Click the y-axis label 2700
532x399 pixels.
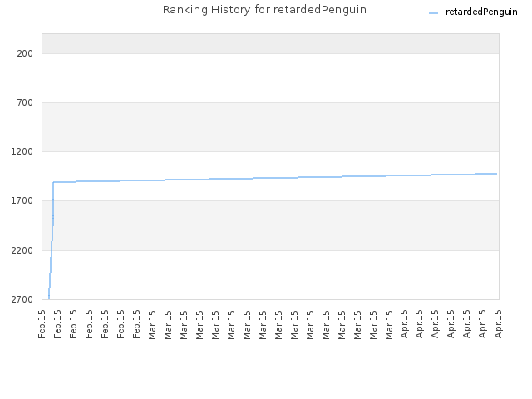(x=22, y=299)
